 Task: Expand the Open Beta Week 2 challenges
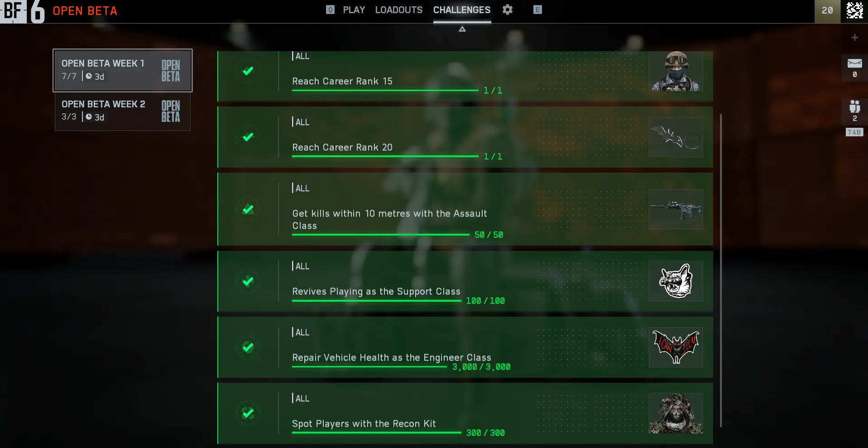point(123,111)
